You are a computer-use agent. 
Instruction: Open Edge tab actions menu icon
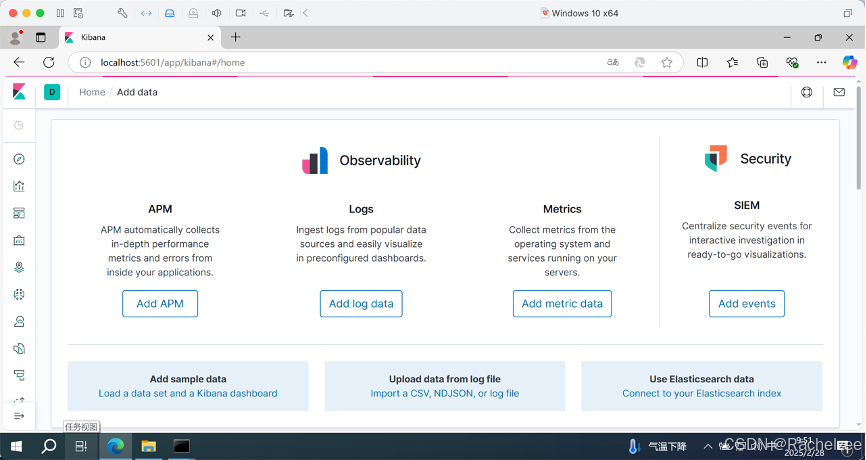(40, 38)
